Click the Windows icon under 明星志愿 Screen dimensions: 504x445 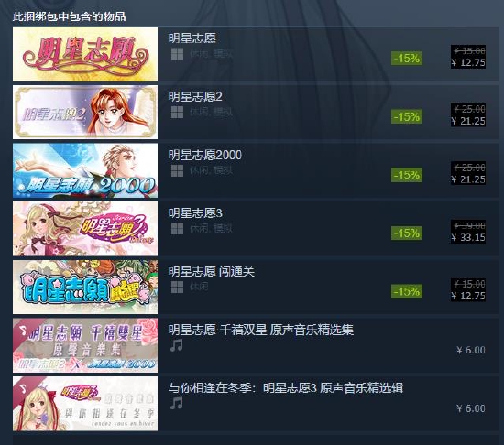[x=177, y=54]
